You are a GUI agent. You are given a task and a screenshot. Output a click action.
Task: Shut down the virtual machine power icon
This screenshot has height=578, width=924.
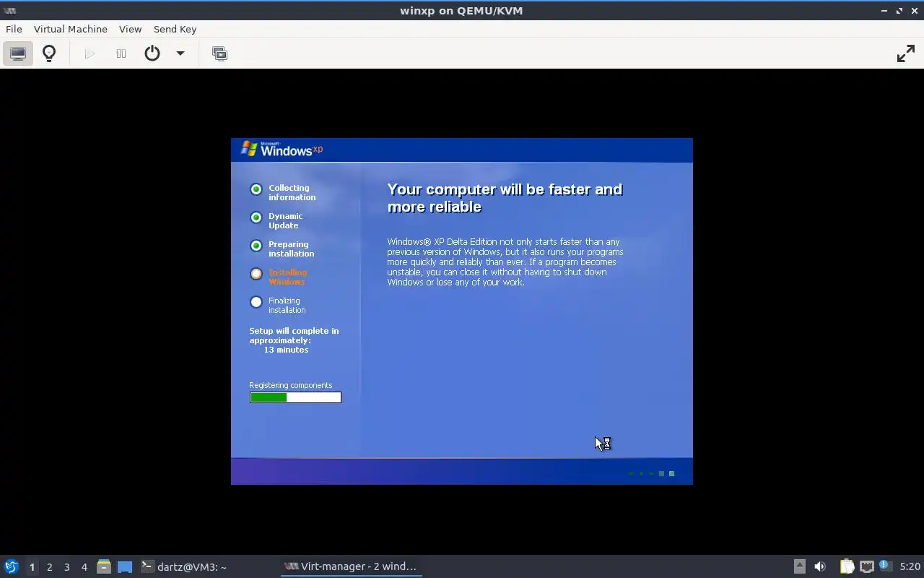(152, 53)
